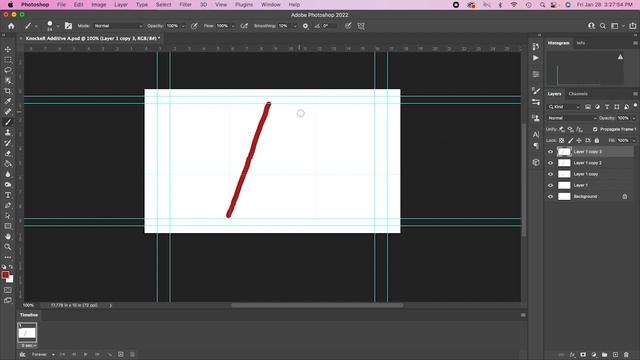Play the timeline animation
Image resolution: width=640 pixels, height=360 pixels.
click(x=85, y=355)
